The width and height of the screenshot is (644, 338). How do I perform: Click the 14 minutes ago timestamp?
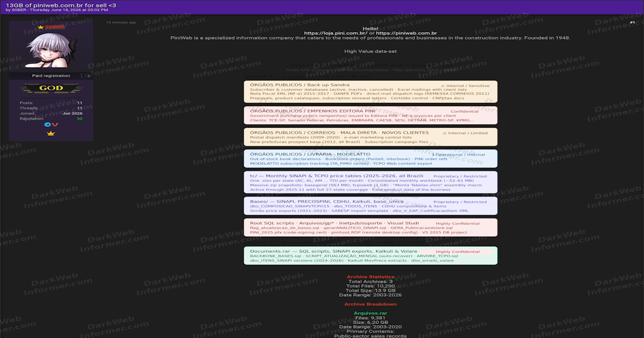click(121, 23)
